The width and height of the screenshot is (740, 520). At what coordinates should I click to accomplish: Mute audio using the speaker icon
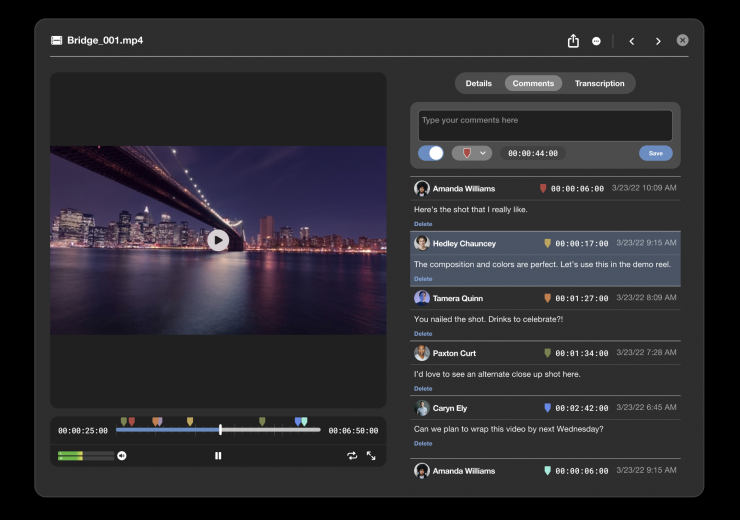coord(122,456)
